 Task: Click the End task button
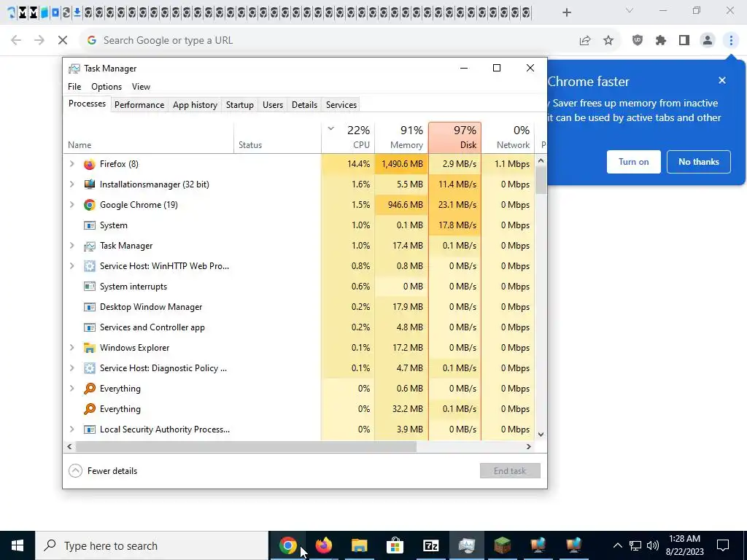pos(510,471)
